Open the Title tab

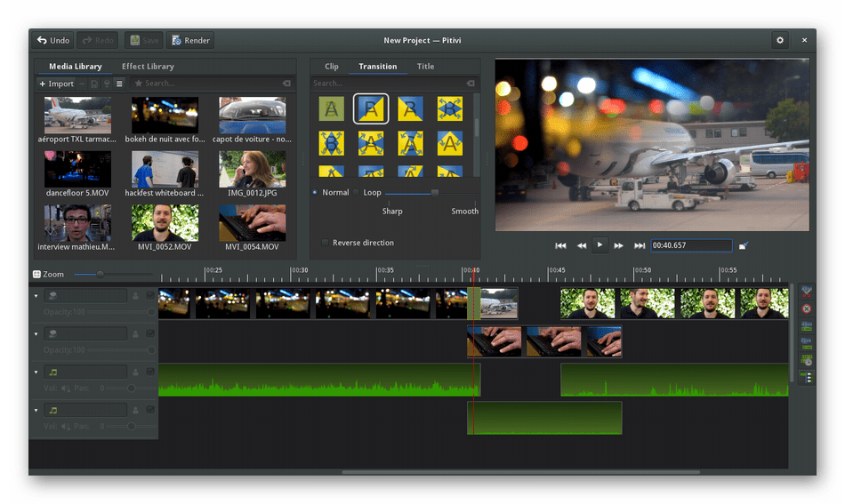(425, 67)
